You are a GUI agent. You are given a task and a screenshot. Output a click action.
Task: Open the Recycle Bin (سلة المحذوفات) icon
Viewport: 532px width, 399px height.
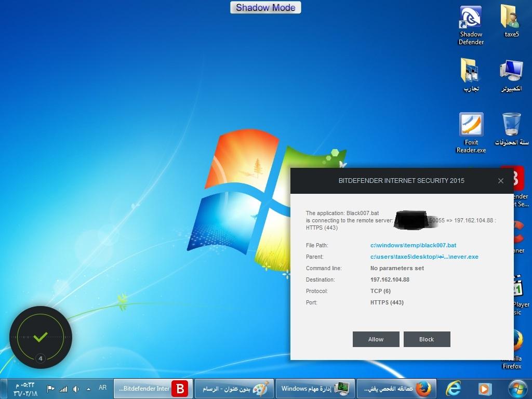click(x=511, y=129)
